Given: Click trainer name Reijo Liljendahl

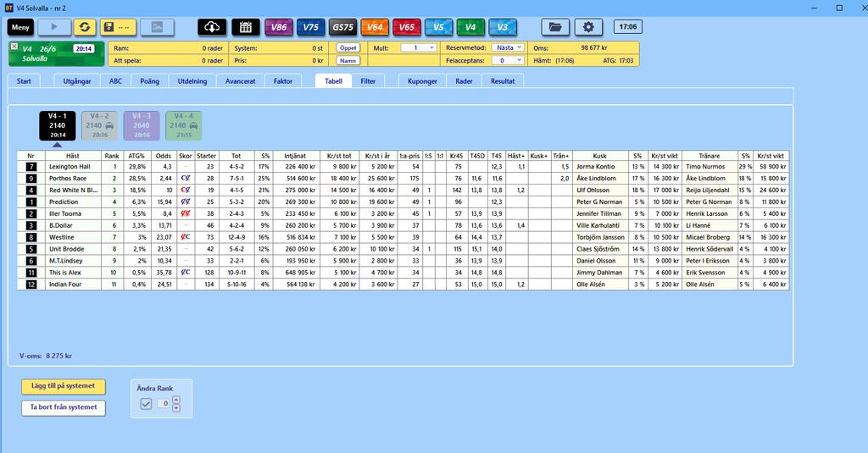Looking at the screenshot, I should click(708, 191).
